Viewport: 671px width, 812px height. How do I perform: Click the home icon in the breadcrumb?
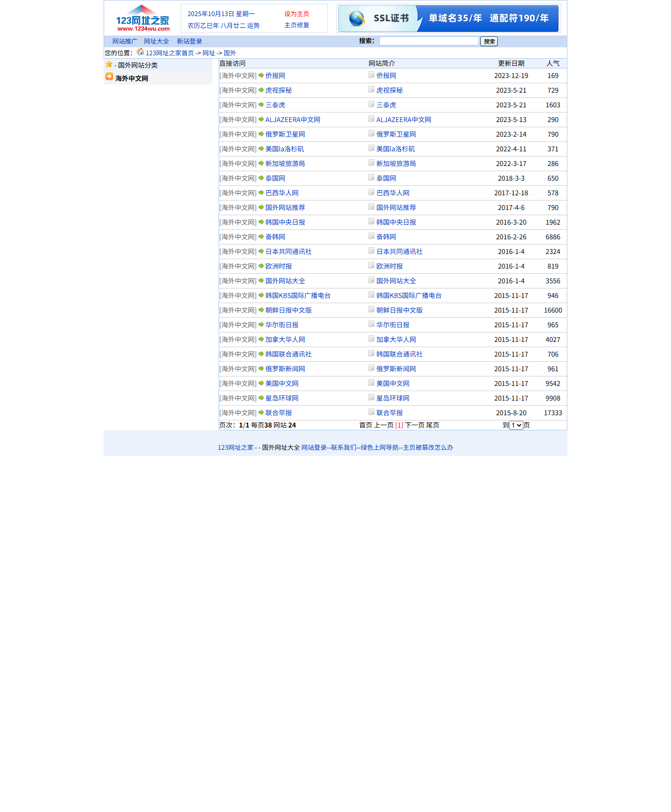point(140,52)
